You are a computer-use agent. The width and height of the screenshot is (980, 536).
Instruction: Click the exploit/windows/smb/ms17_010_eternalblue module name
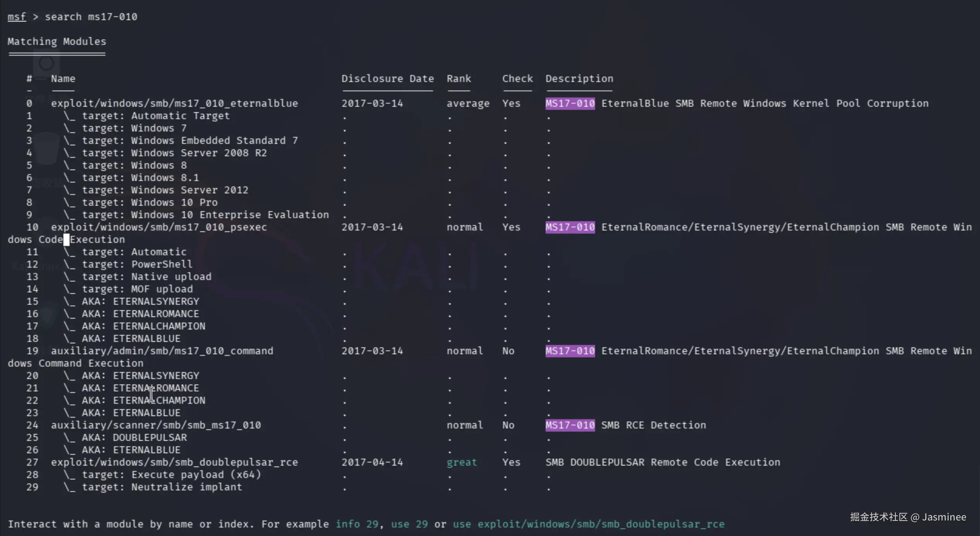(x=174, y=103)
